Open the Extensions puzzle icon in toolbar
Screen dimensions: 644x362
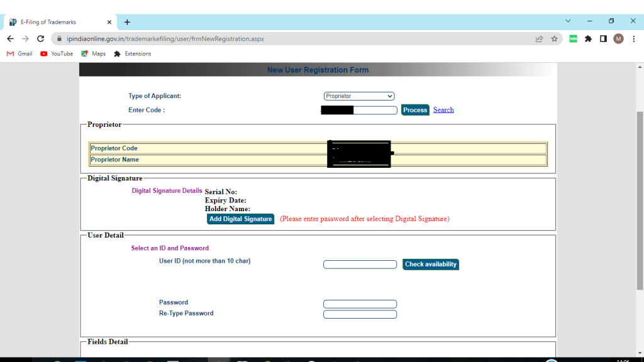pyautogui.click(x=588, y=38)
